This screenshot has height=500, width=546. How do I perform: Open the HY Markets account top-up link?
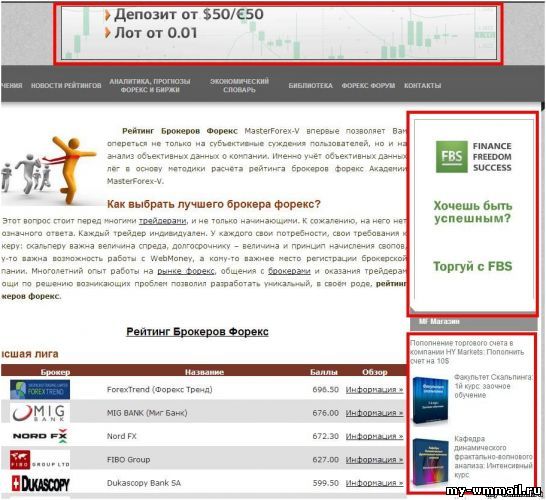pos(467,352)
